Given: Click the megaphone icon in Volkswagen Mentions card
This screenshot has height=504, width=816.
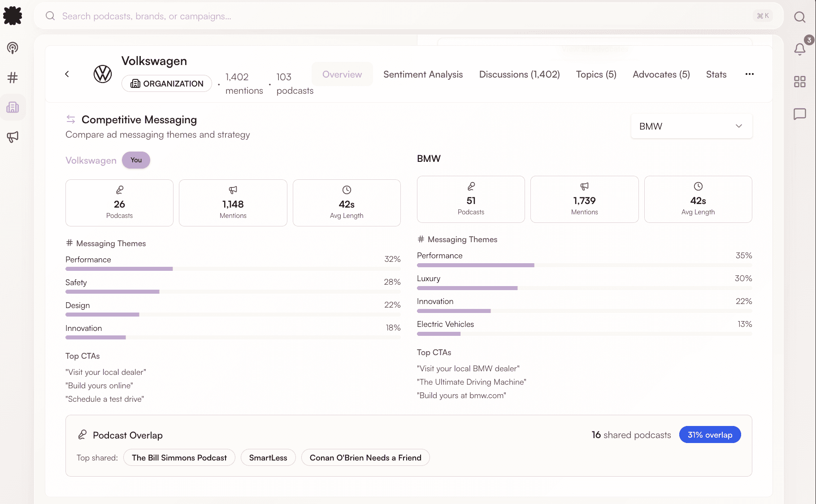Looking at the screenshot, I should (233, 190).
